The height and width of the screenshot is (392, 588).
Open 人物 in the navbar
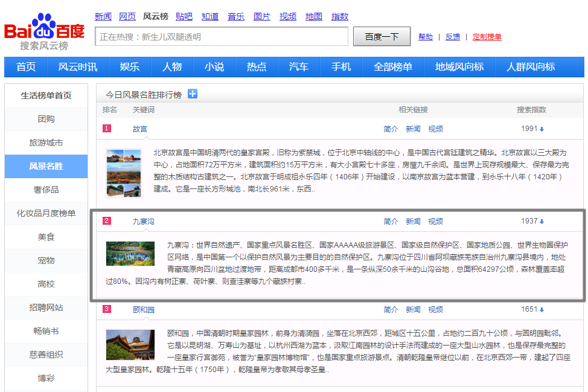point(172,67)
